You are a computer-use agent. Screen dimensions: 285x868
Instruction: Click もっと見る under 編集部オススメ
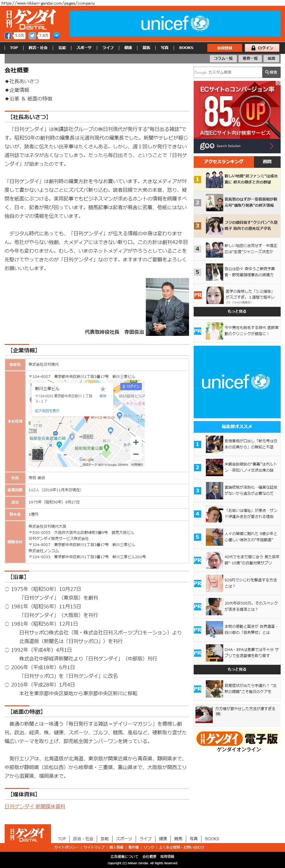coord(237,669)
